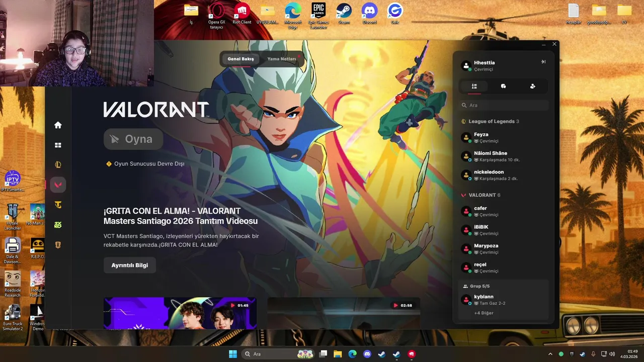Click Hhesttia profile avatar
The height and width of the screenshot is (362, 644).
click(x=466, y=66)
